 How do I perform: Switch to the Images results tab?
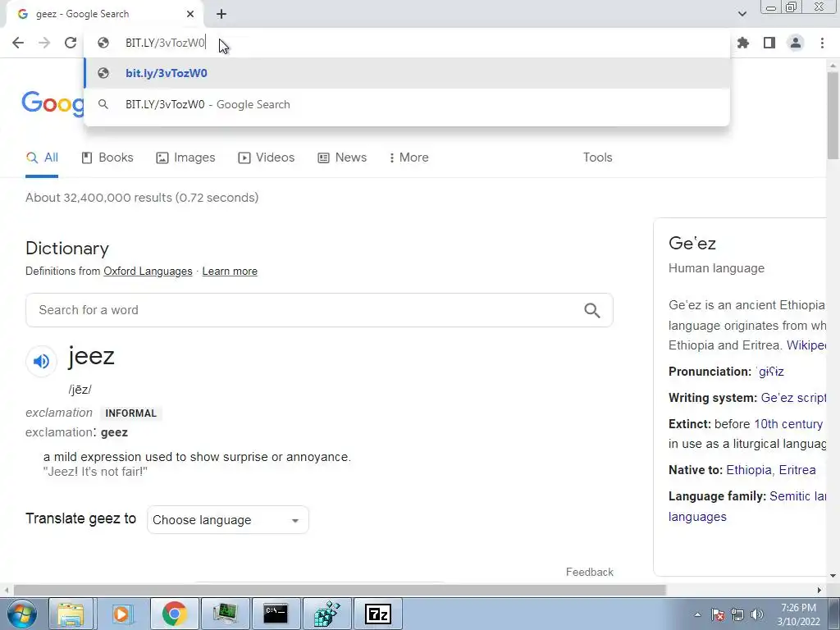click(x=185, y=157)
